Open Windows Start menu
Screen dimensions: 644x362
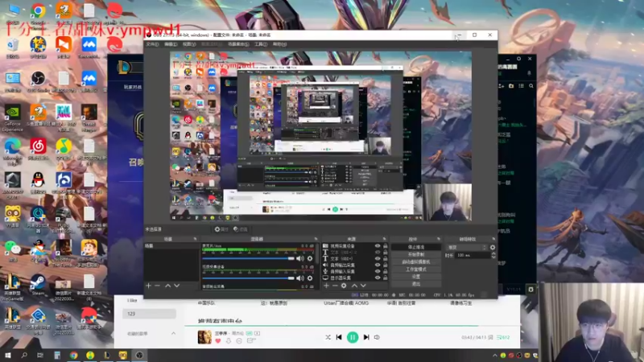pyautogui.click(x=7, y=356)
